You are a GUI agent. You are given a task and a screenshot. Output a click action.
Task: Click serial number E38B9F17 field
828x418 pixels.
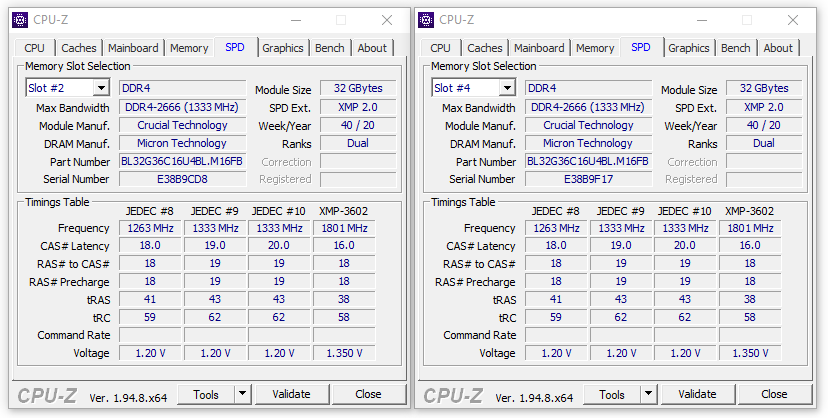click(x=589, y=179)
